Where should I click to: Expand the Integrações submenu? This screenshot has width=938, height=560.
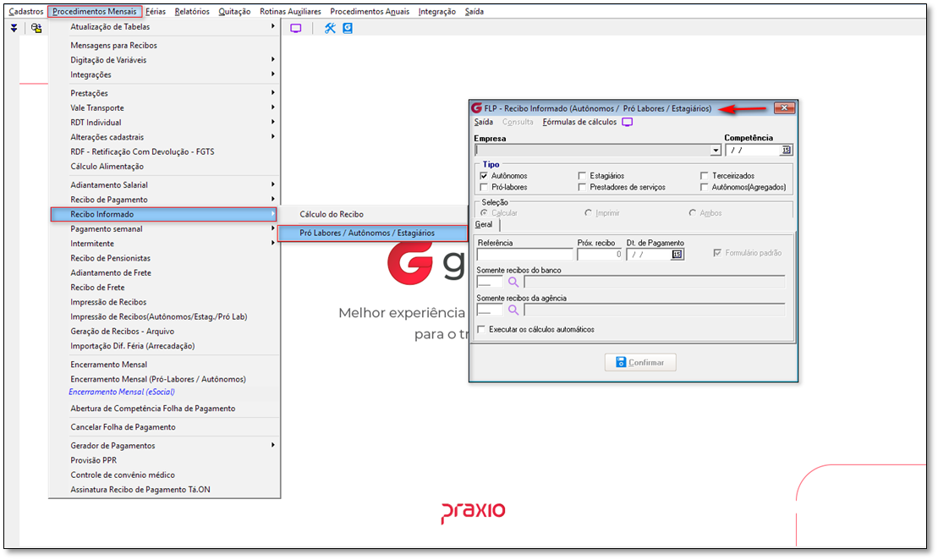[273, 74]
